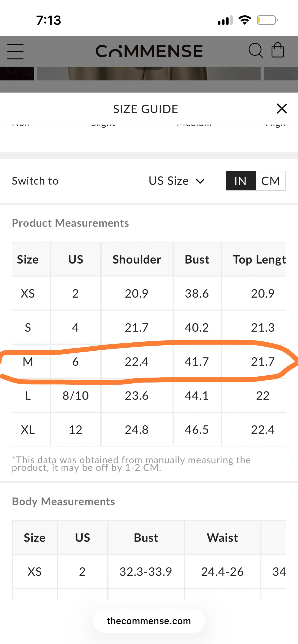298x644 pixels.
Task: Select IN measurement unit
Action: (241, 181)
